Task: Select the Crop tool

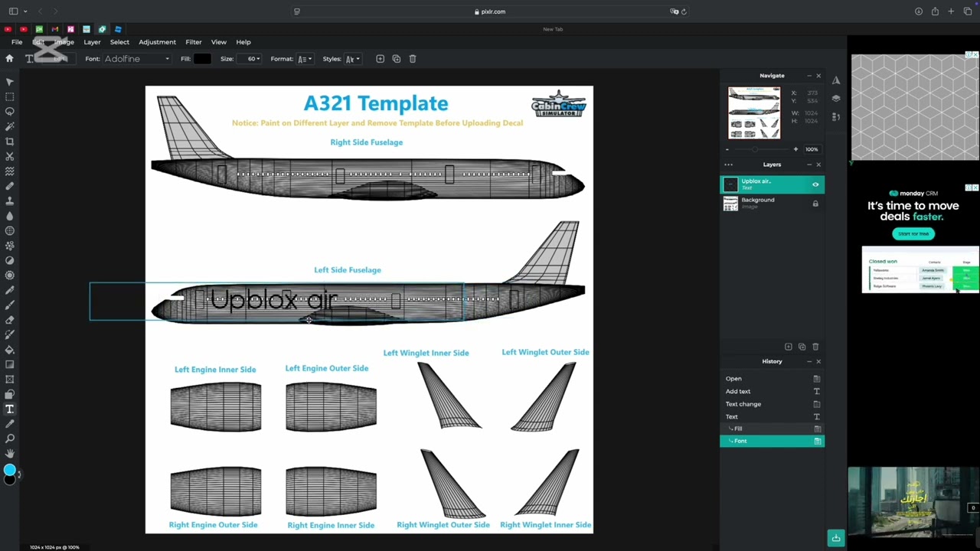Action: pyautogui.click(x=10, y=142)
